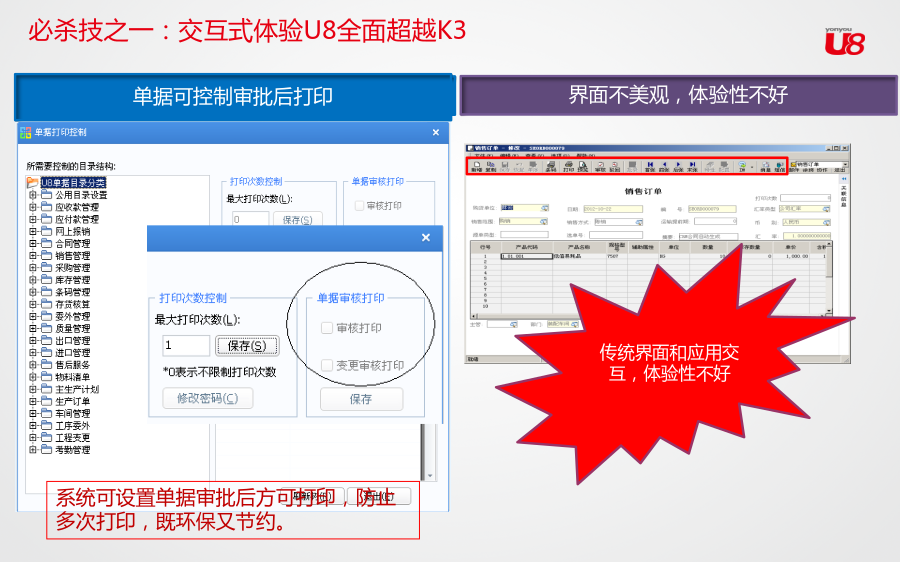Click the 新增 toolbar icon in sales order window

coord(476,166)
